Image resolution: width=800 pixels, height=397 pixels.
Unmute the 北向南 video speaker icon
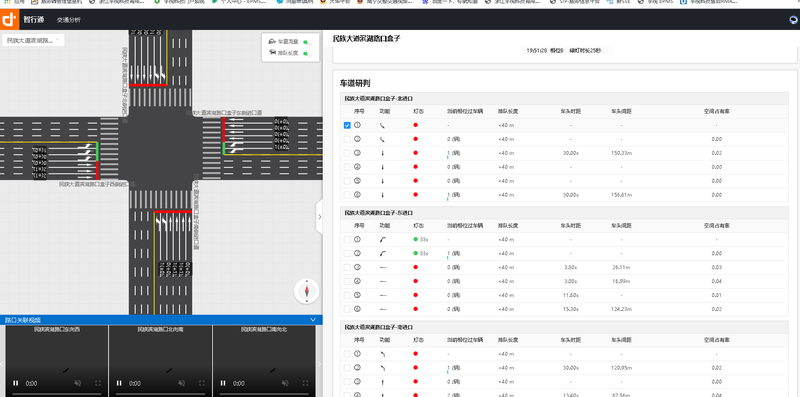click(x=182, y=383)
